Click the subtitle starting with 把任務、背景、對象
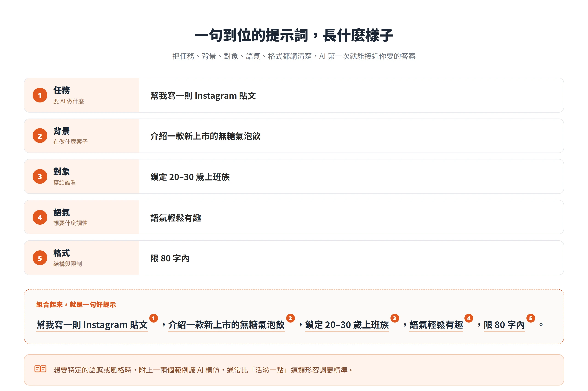Viewport: 588px width, 391px height. [x=294, y=56]
